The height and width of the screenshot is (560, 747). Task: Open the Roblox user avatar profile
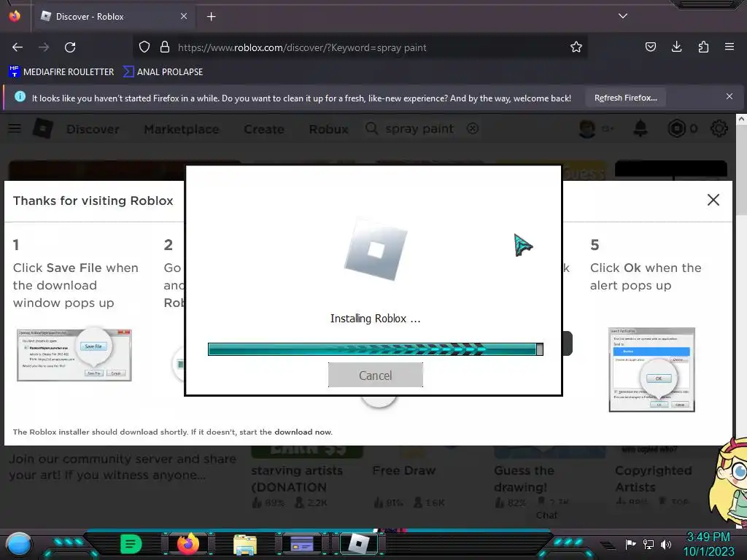pos(587,128)
